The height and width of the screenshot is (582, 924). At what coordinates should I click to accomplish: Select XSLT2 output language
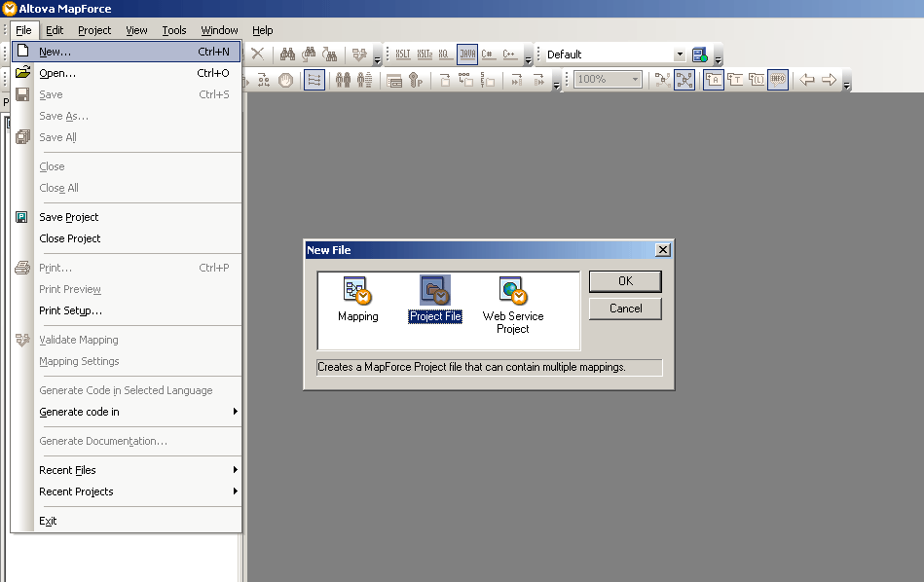coord(425,55)
